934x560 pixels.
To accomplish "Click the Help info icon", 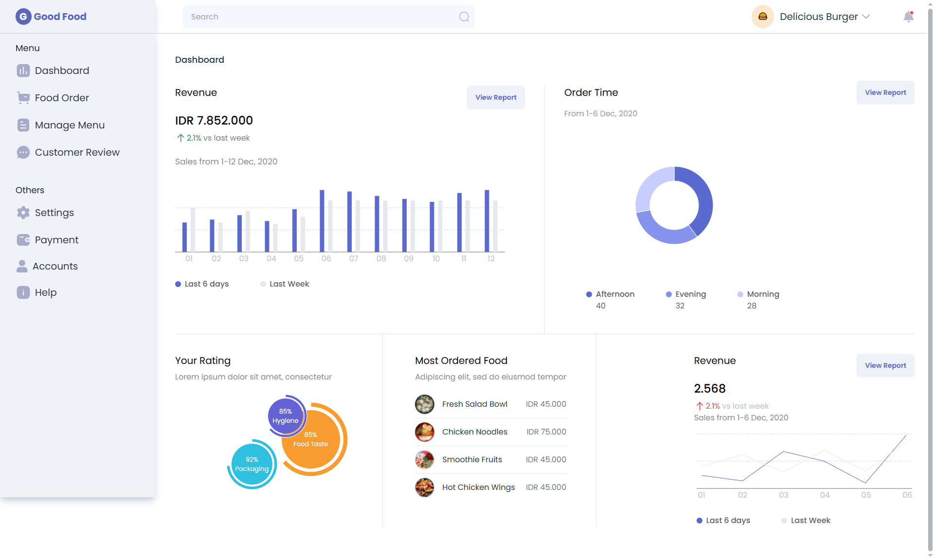I will pyautogui.click(x=23, y=292).
